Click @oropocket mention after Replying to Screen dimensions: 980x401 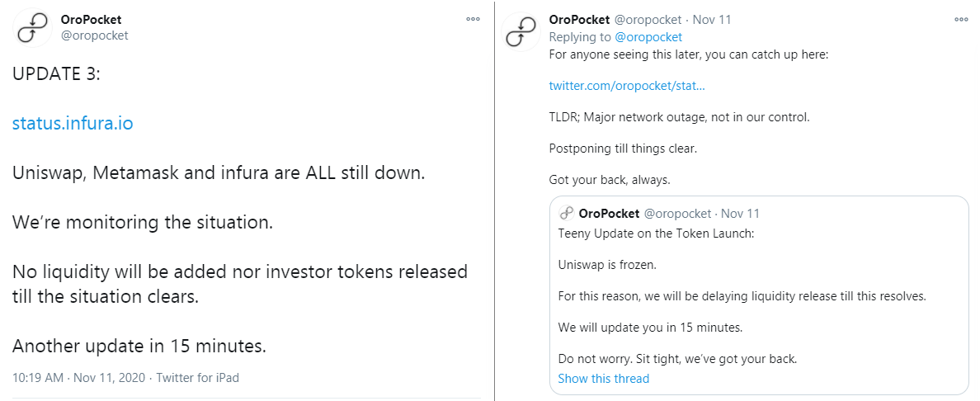648,37
